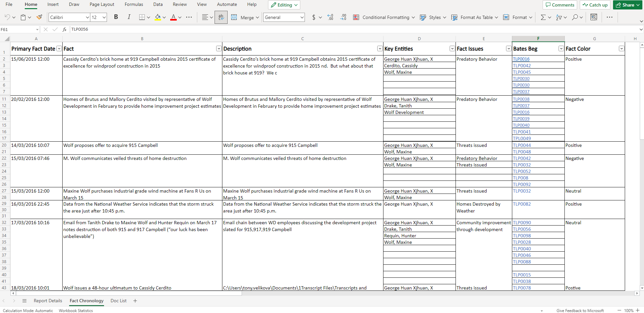Screen dimensions: 644x313
Task: Open filter for Primary Fact Date column
Action: 59,49
